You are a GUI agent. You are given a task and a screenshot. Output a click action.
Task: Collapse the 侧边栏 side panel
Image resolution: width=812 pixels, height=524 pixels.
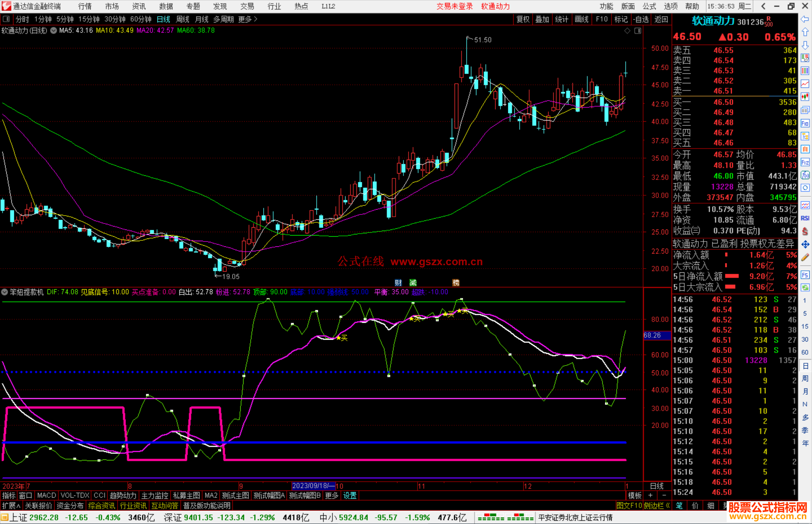[657, 506]
